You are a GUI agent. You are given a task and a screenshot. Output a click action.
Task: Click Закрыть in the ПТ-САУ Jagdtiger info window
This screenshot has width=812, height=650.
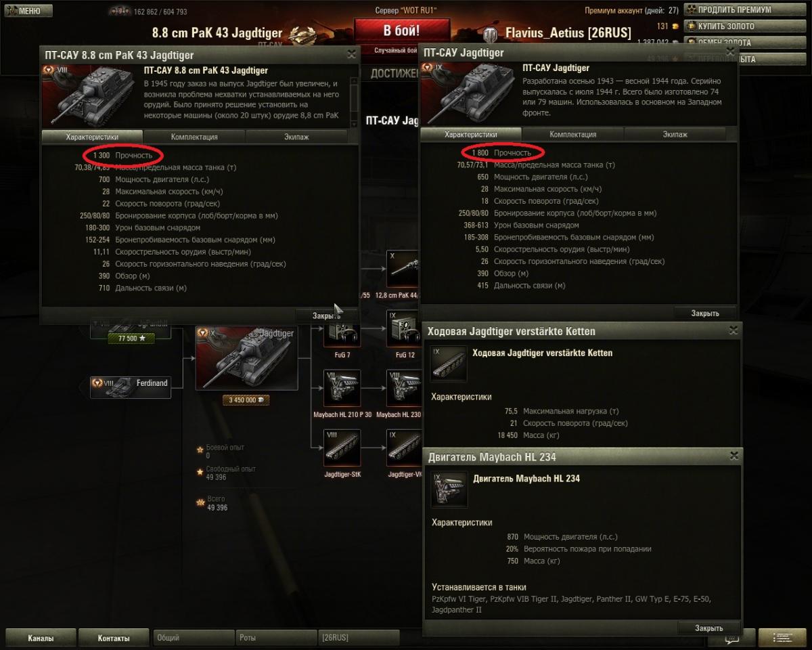pyautogui.click(x=704, y=313)
